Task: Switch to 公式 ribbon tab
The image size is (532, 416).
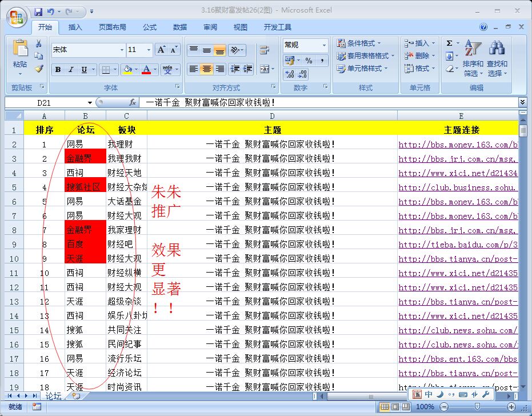Action: click(150, 27)
